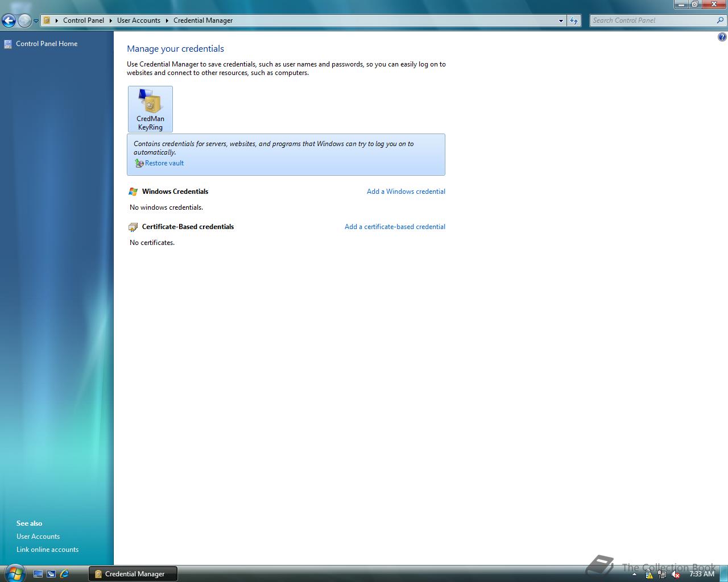Expand the arrow after User Accounts breadcrumb
The height and width of the screenshot is (582, 728).
(x=167, y=20)
